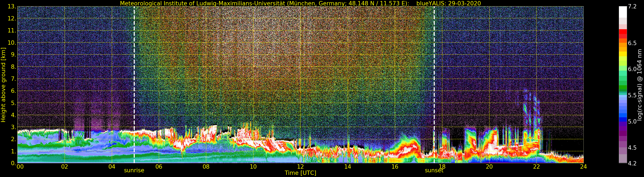Click the 10. tick on the height axis
This screenshot has height=177, width=644.
click(12, 43)
